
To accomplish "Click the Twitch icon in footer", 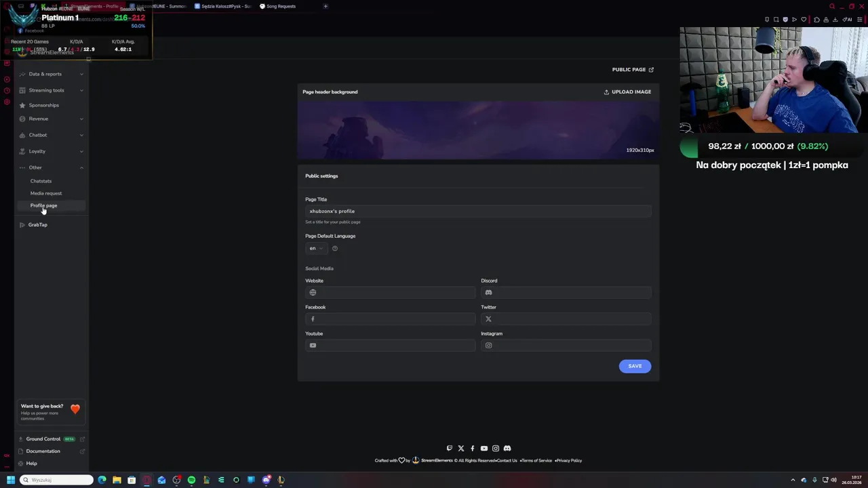I will (x=449, y=448).
